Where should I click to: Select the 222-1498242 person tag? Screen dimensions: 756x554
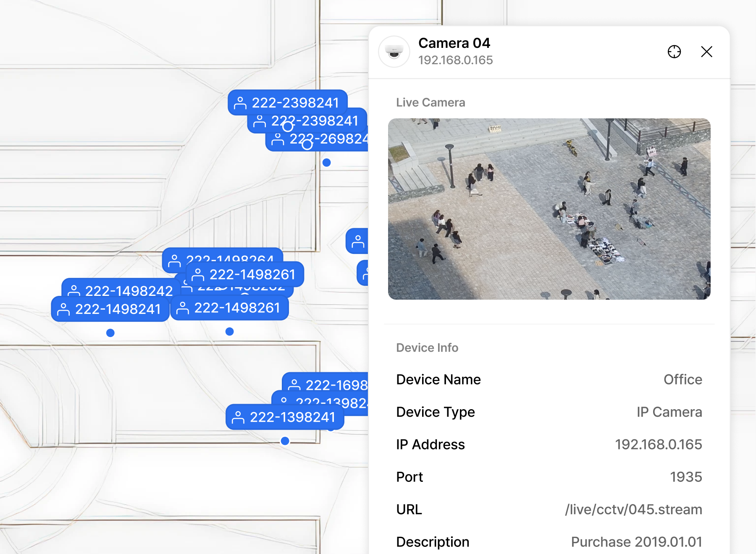point(122,287)
